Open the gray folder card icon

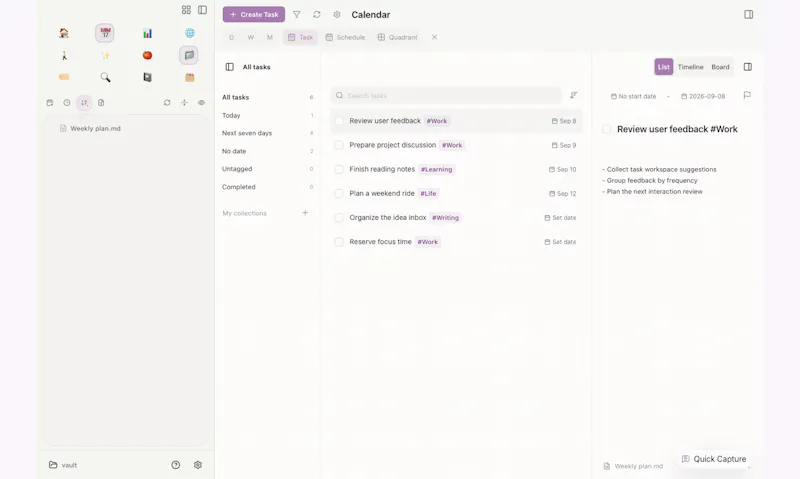[189, 55]
